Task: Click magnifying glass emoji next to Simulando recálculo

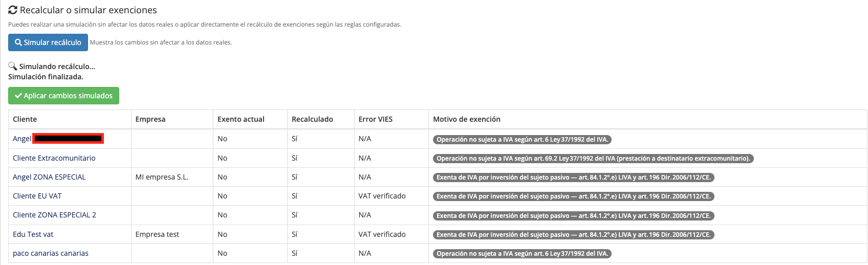Action: 13,67
